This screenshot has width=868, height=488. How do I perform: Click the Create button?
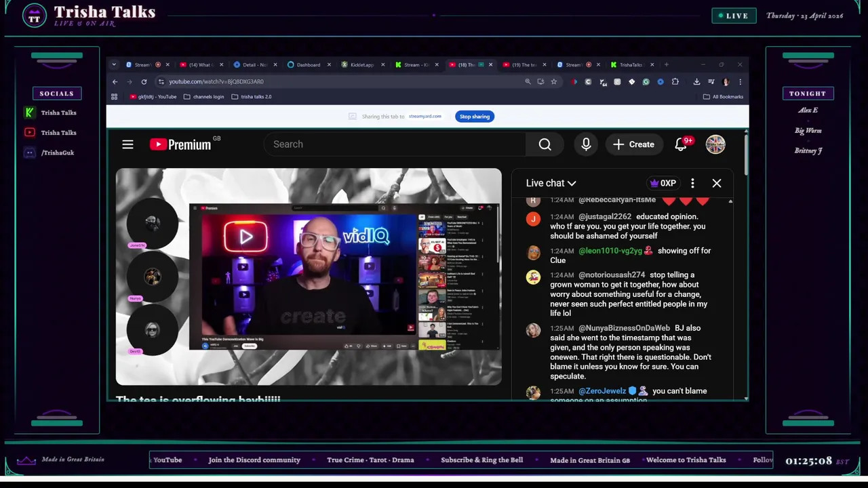[x=634, y=144]
